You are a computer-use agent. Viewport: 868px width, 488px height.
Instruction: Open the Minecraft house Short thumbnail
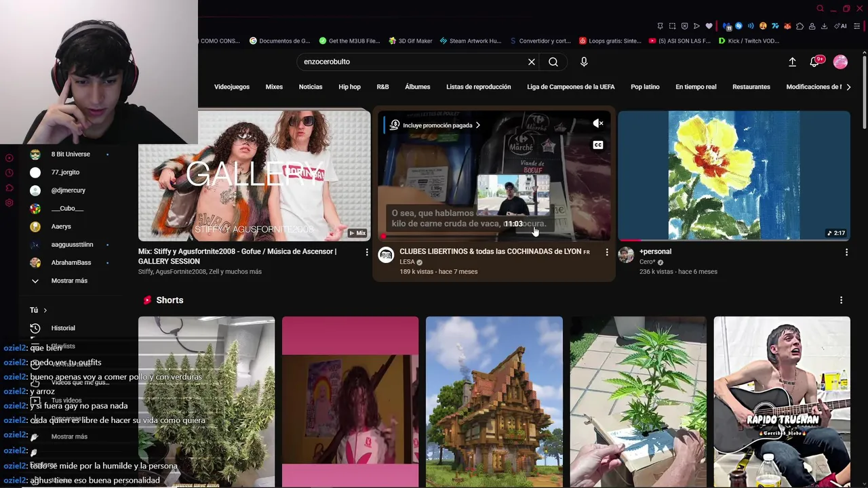[494, 402]
